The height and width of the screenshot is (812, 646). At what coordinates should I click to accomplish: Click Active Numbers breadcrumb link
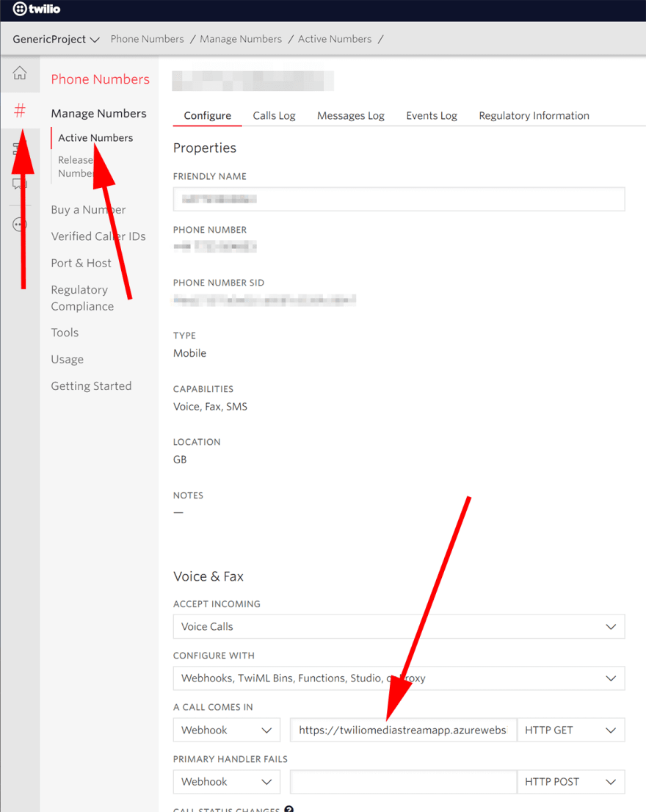[x=335, y=39]
